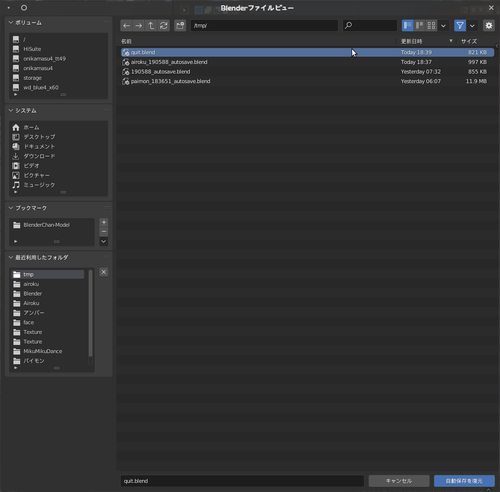The width and height of the screenshot is (500, 492).
Task: Switch to horizontal list display mode
Action: pos(419,25)
